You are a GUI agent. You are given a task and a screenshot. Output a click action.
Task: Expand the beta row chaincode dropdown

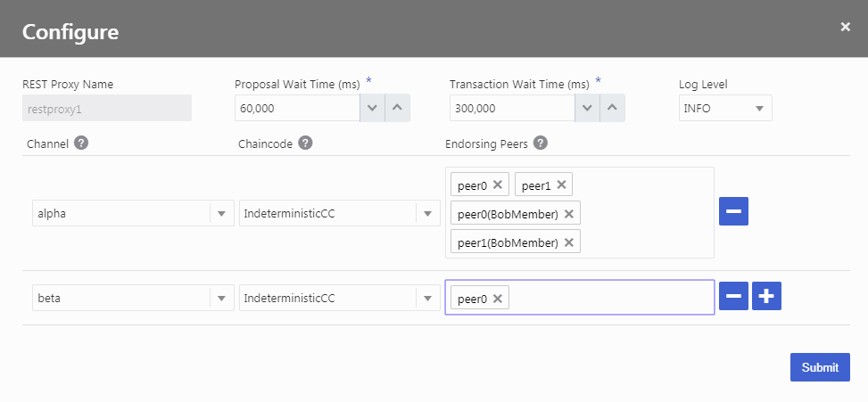pos(427,298)
